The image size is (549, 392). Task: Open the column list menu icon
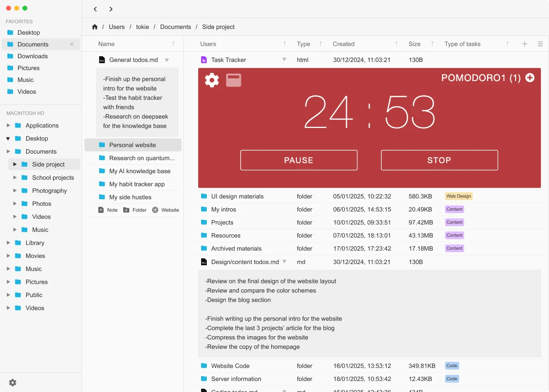click(540, 44)
